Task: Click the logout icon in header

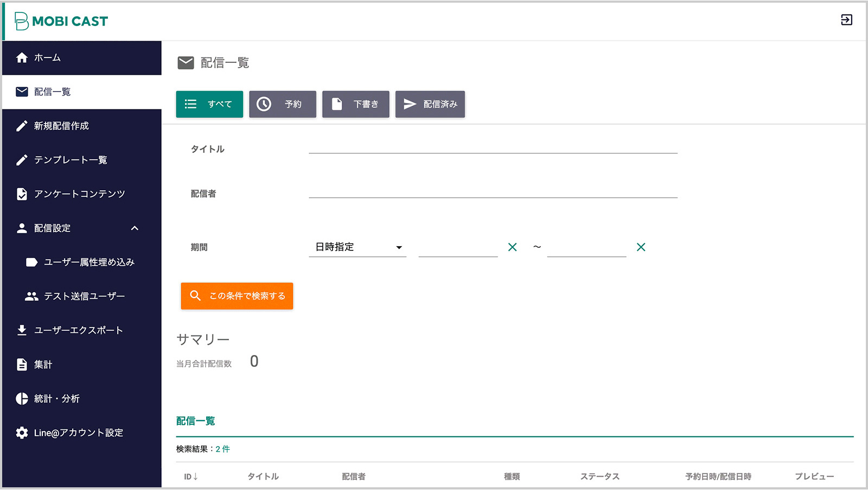Action: tap(846, 20)
